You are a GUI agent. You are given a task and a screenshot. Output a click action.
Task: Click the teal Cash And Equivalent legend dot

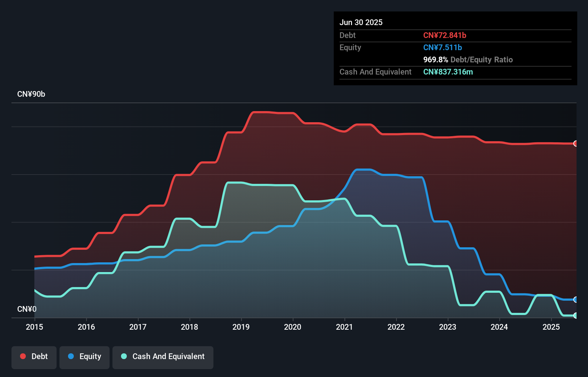point(124,357)
